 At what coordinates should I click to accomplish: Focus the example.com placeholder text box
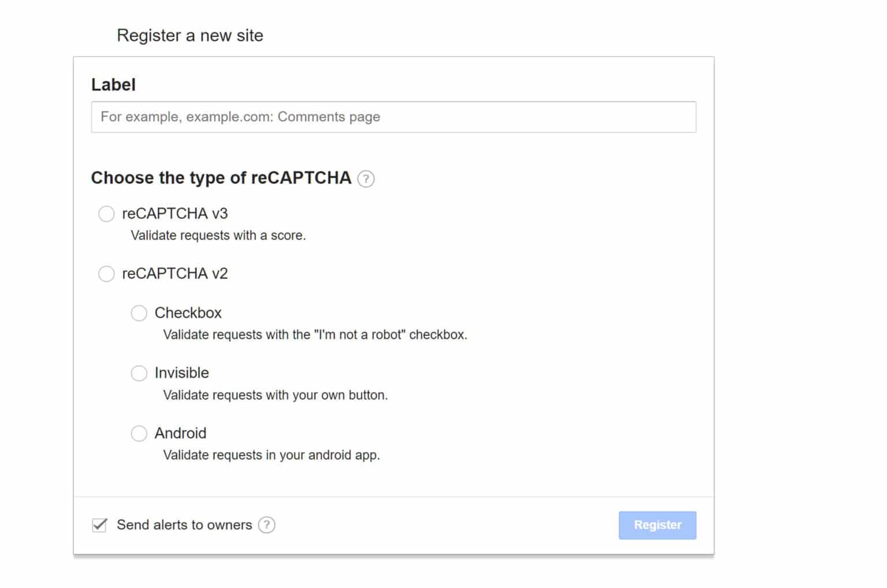coord(393,117)
